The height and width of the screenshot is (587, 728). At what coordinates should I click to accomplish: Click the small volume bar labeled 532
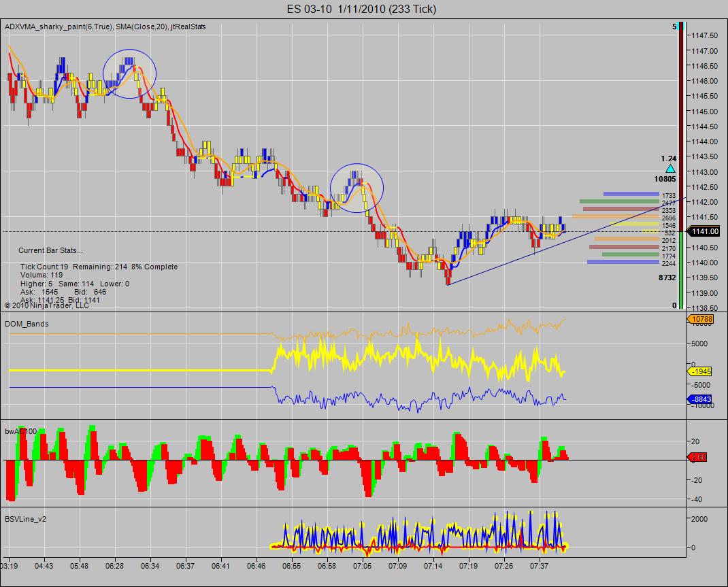(651, 231)
